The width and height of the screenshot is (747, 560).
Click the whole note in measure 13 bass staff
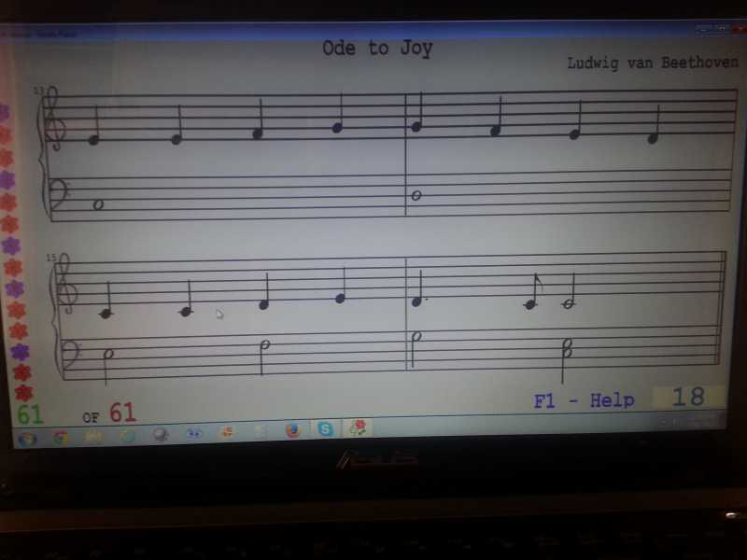tap(98, 204)
